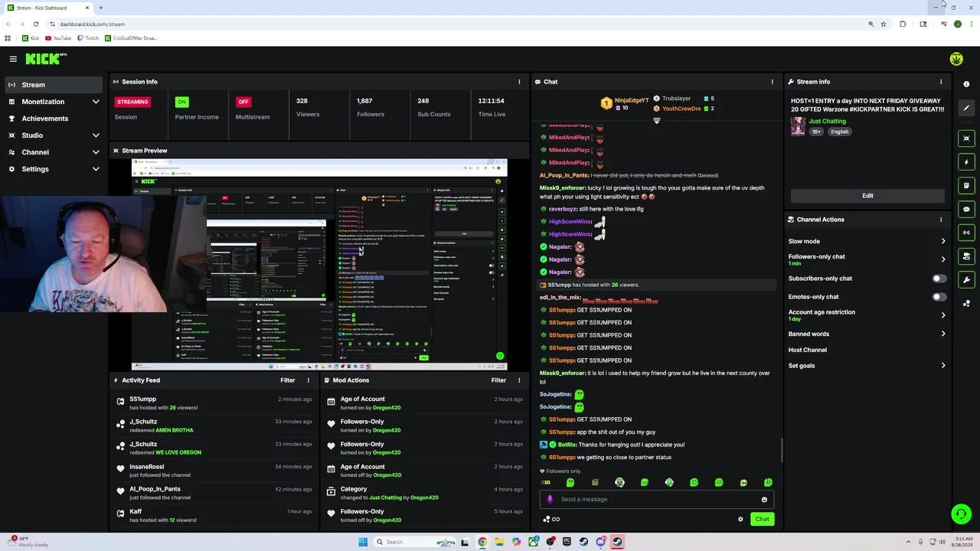Open Mod Actions three-dot menu
The height and width of the screenshot is (551, 980).
tap(519, 380)
